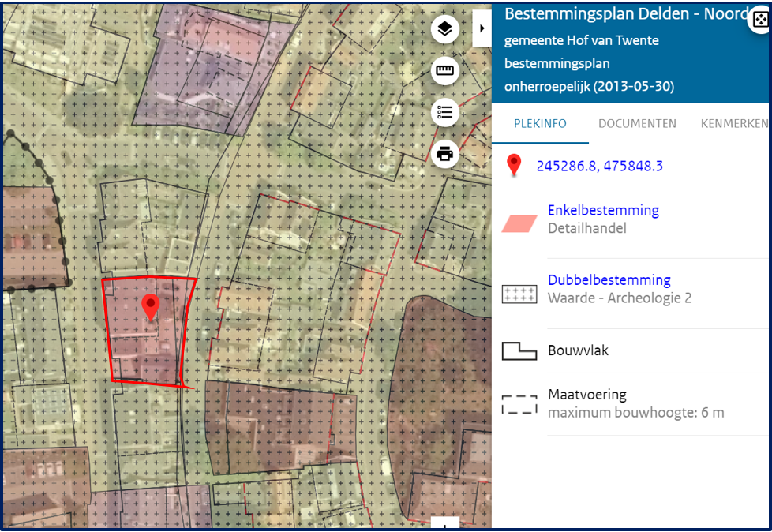This screenshot has height=532, width=772.
Task: Click the 'Bestemmingsplan Delden - Noord' title
Action: tap(628, 13)
